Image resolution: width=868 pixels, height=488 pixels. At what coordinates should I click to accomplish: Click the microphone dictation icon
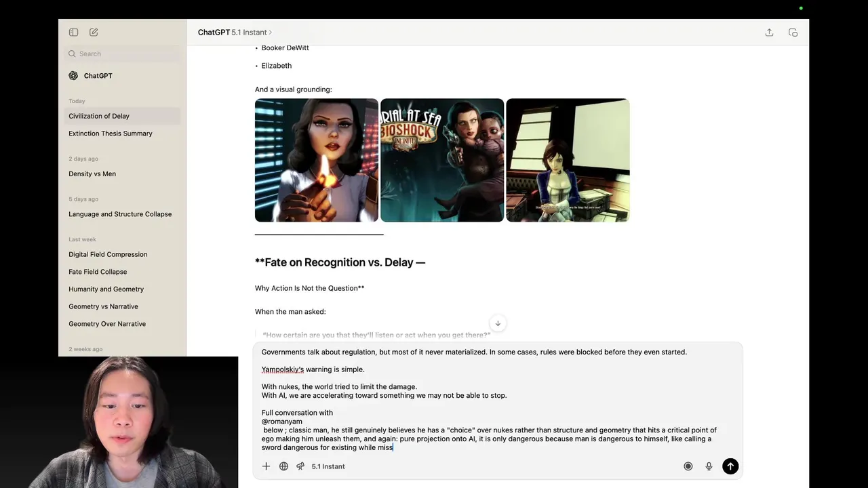(x=709, y=466)
